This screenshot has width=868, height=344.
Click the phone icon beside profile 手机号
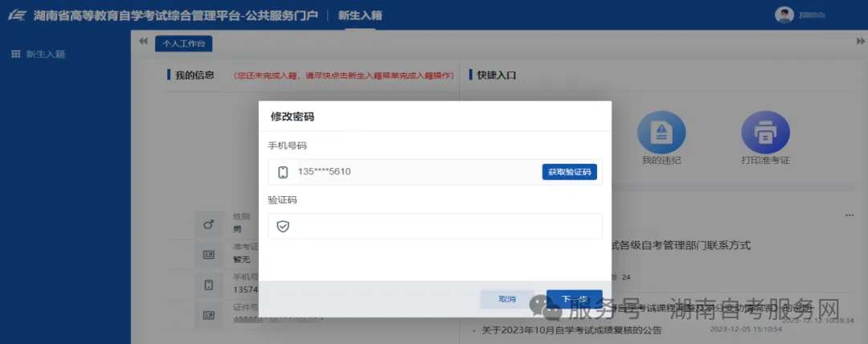pyautogui.click(x=208, y=285)
